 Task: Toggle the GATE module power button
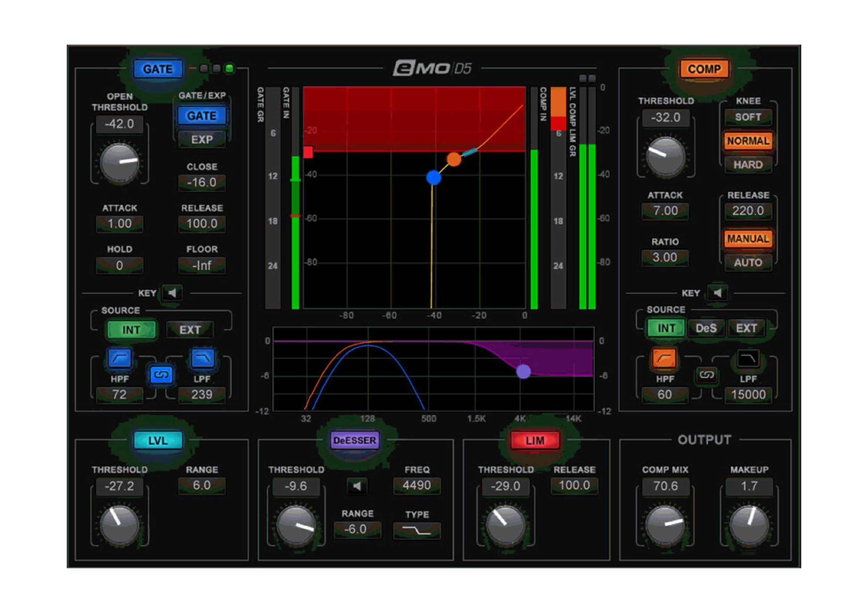tap(158, 69)
